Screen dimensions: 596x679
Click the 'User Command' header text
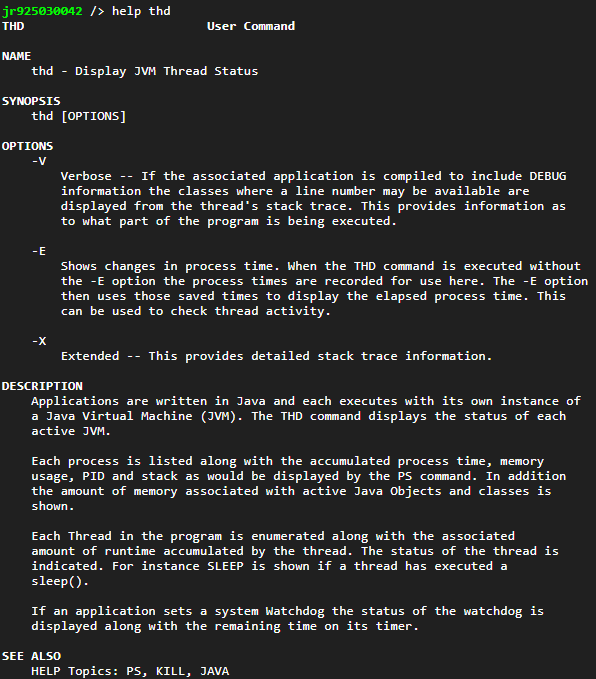(x=251, y=26)
